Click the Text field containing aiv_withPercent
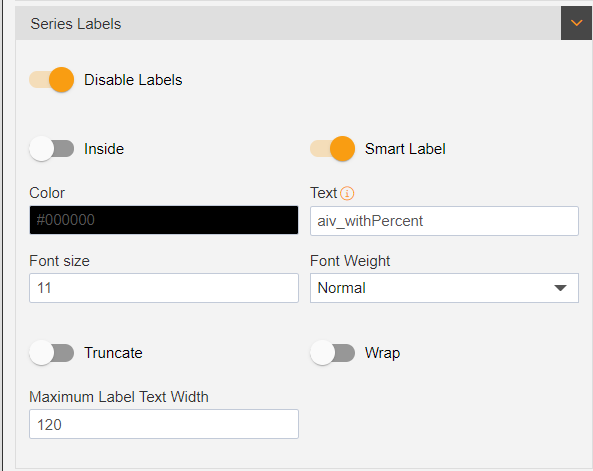The width and height of the screenshot is (593, 471). [444, 221]
